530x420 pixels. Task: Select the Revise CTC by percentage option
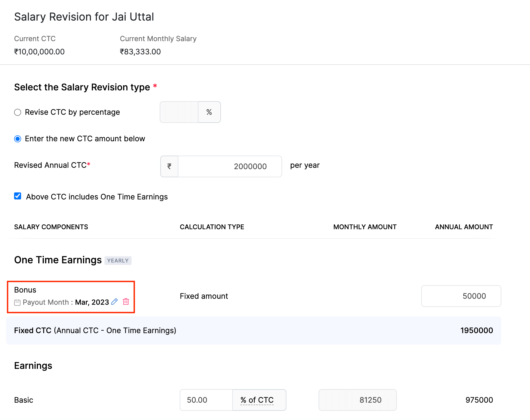pyautogui.click(x=18, y=112)
